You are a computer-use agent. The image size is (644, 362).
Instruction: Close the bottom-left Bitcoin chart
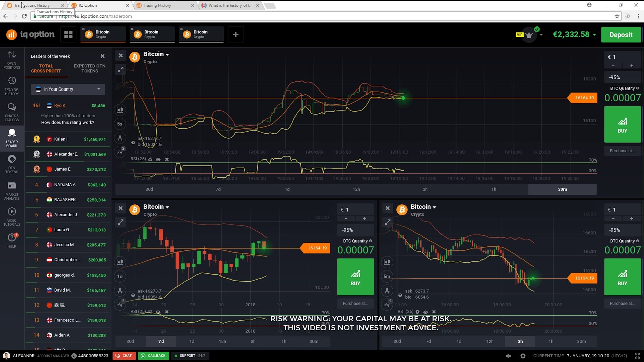coord(120,208)
